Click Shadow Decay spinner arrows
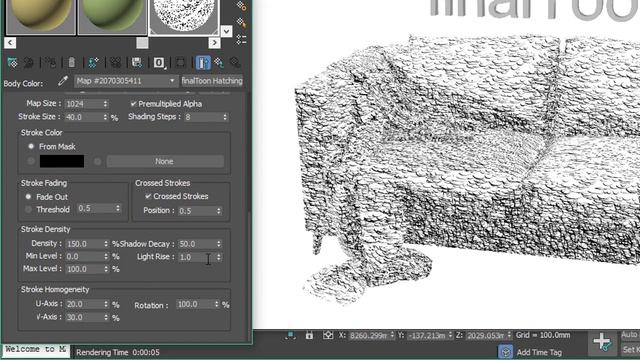640x360 pixels. click(219, 244)
